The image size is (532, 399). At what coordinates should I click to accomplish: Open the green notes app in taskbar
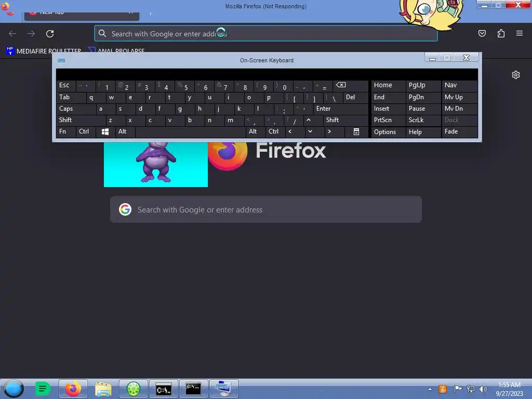(x=43, y=389)
